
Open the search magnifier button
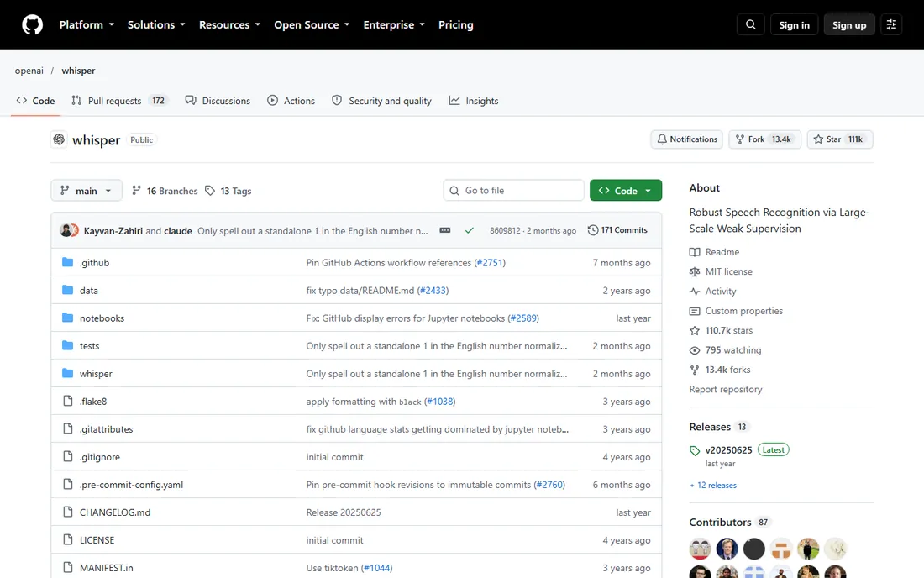pyautogui.click(x=751, y=24)
